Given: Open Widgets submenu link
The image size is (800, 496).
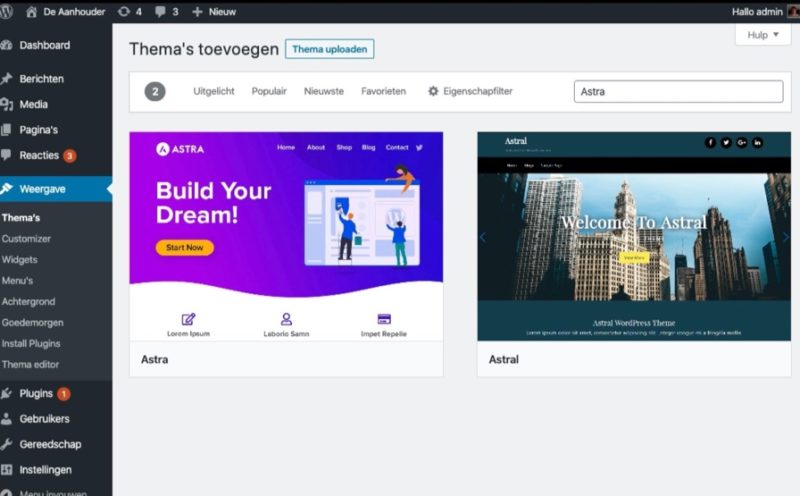Looking at the screenshot, I should pyautogui.click(x=19, y=260).
